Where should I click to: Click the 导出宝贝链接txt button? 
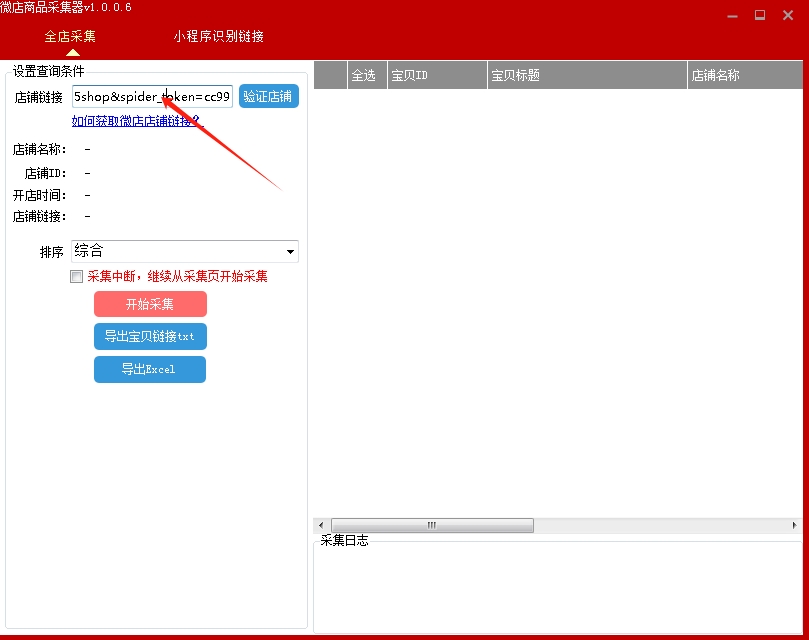pos(150,337)
